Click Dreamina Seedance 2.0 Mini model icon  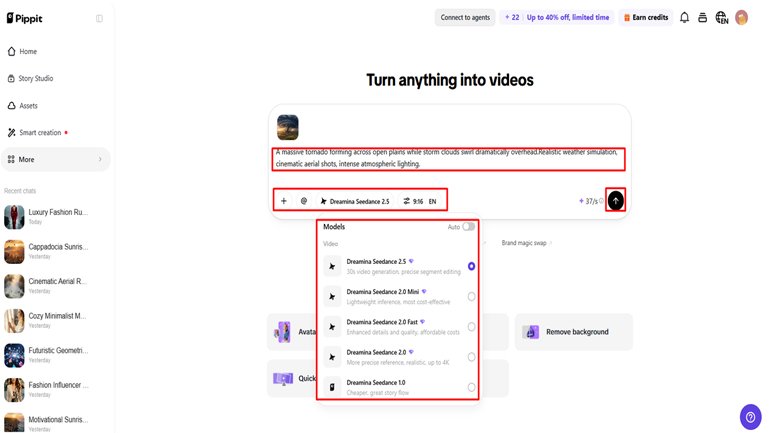click(x=332, y=297)
